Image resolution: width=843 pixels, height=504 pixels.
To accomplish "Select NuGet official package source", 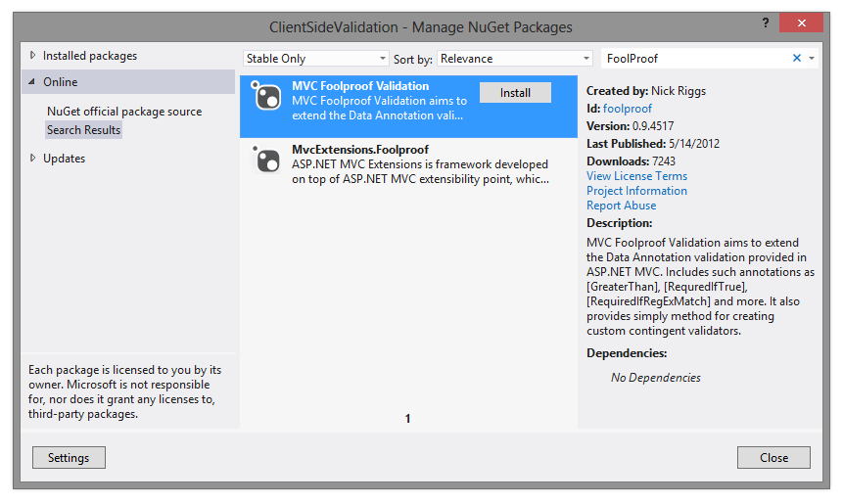I will pyautogui.click(x=124, y=112).
